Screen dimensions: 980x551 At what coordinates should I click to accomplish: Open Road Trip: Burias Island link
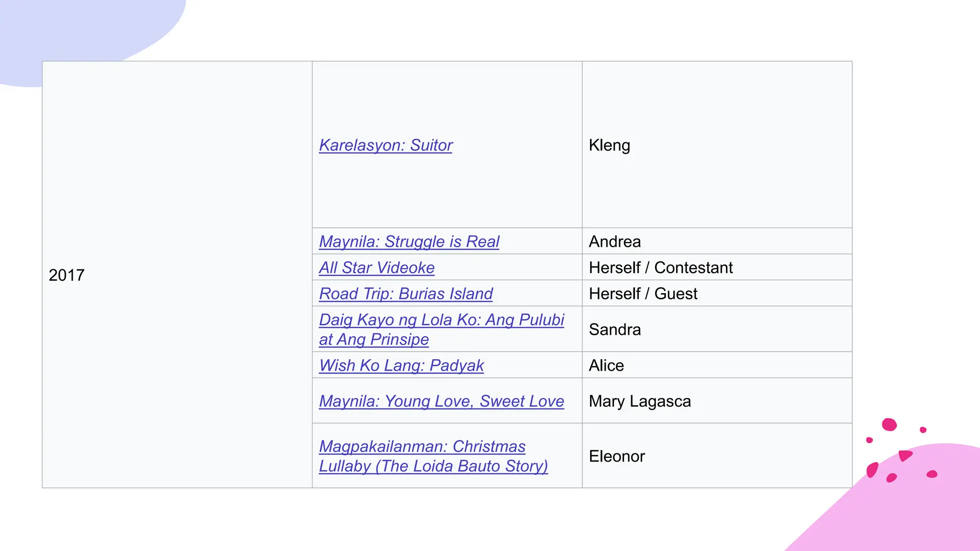pyautogui.click(x=406, y=294)
